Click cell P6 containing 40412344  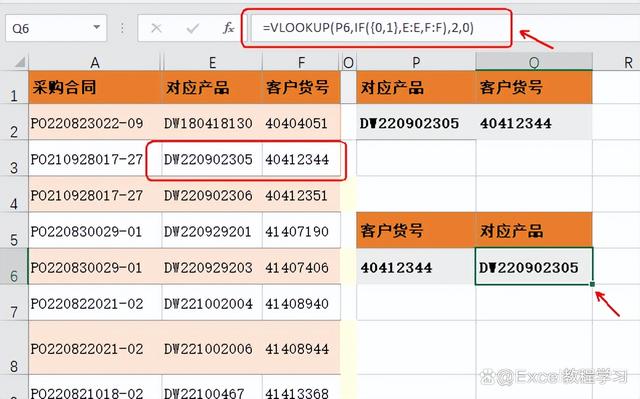pyautogui.click(x=416, y=266)
